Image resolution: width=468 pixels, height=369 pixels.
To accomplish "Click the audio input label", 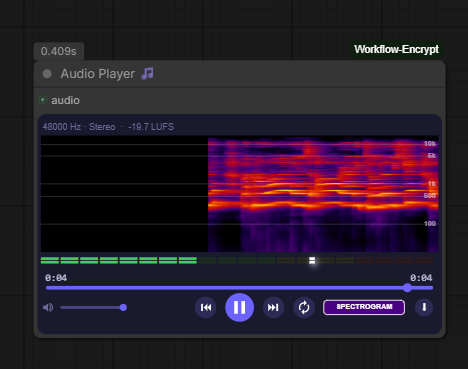I will (65, 100).
